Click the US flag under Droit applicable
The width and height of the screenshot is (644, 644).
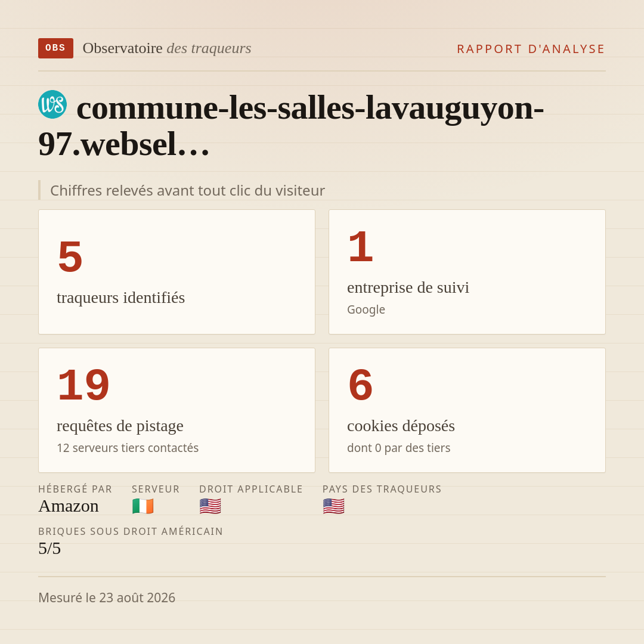click(210, 506)
